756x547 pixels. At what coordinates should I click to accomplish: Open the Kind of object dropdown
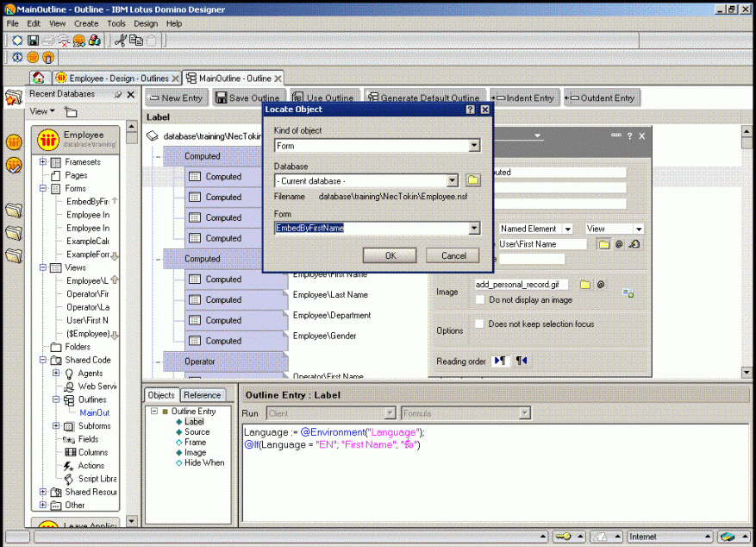click(x=474, y=145)
